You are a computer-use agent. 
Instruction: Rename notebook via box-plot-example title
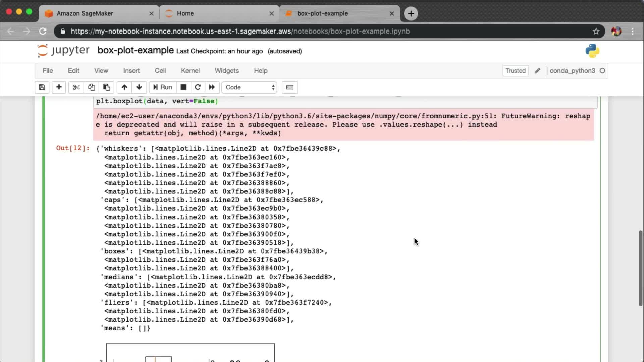(x=136, y=50)
